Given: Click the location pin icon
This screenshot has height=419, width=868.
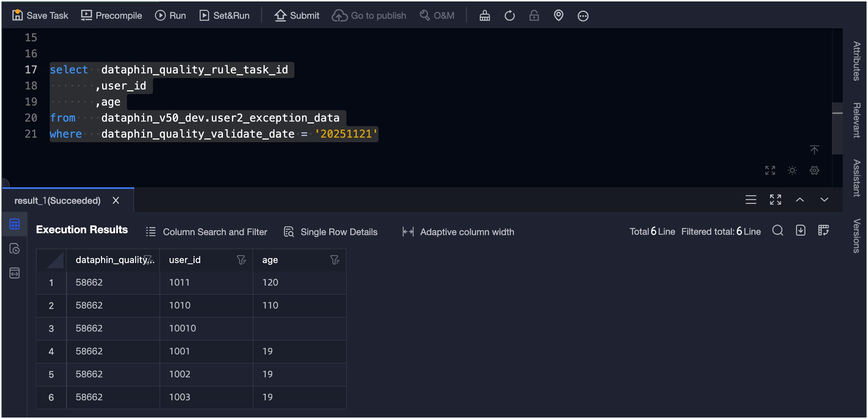Looking at the screenshot, I should (559, 16).
